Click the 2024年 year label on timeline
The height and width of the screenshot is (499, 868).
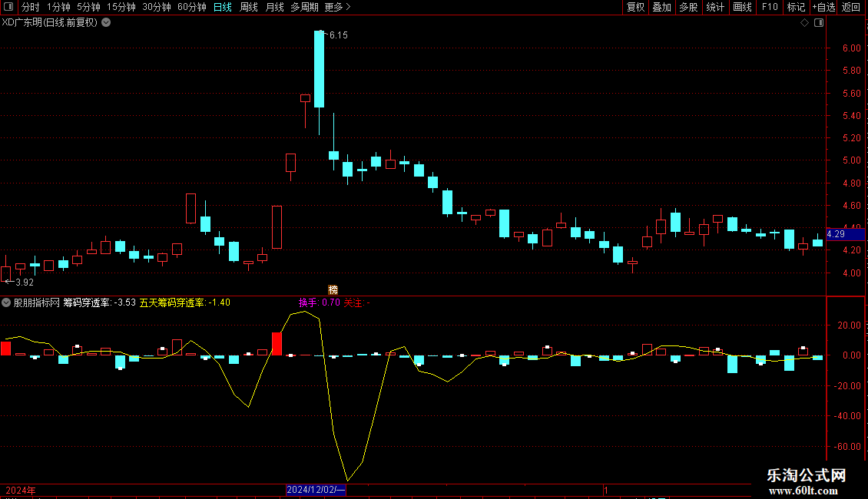[x=21, y=490]
